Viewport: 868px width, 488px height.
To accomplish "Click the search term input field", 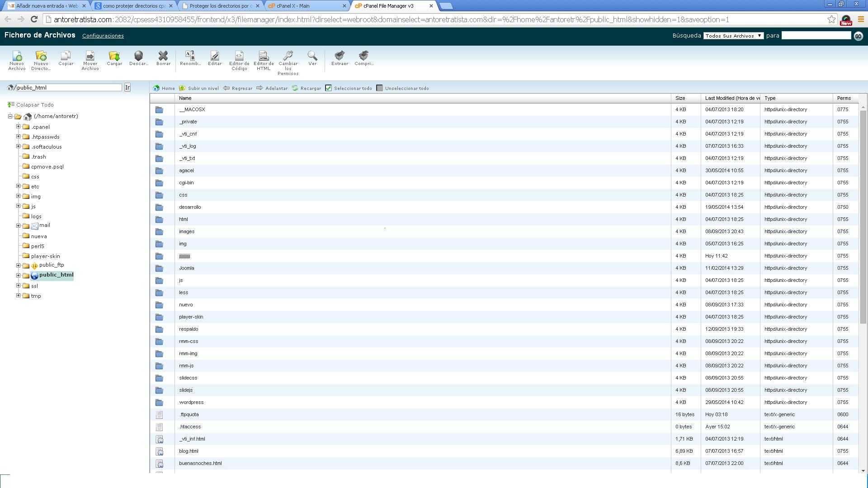I will (x=816, y=35).
